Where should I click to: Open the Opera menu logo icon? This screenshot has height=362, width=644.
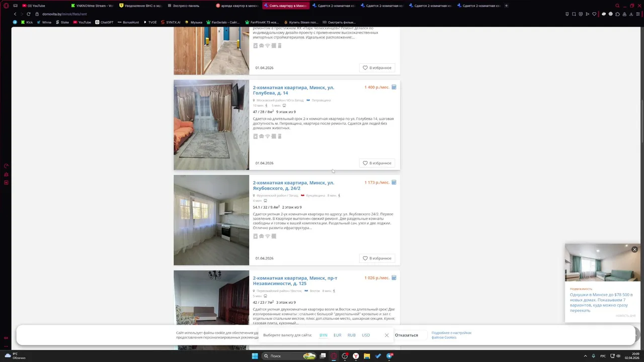pos(6,6)
